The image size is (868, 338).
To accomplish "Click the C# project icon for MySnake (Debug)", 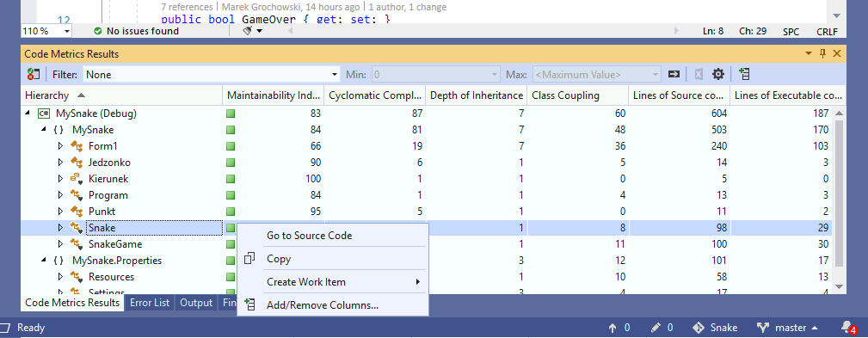I will 44,114.
